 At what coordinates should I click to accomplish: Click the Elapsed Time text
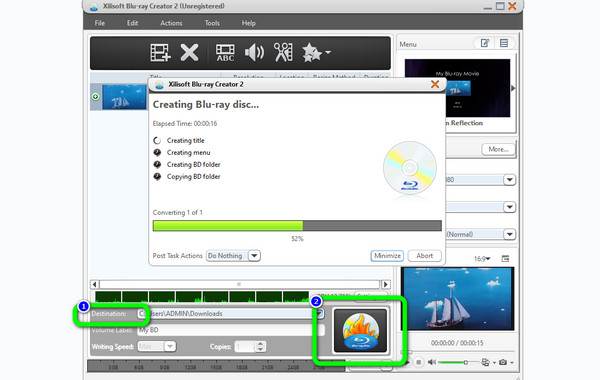point(185,124)
